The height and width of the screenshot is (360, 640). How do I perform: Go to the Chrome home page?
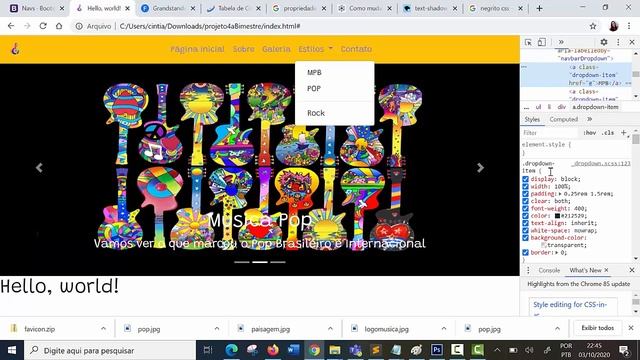pyautogui.click(x=59, y=26)
